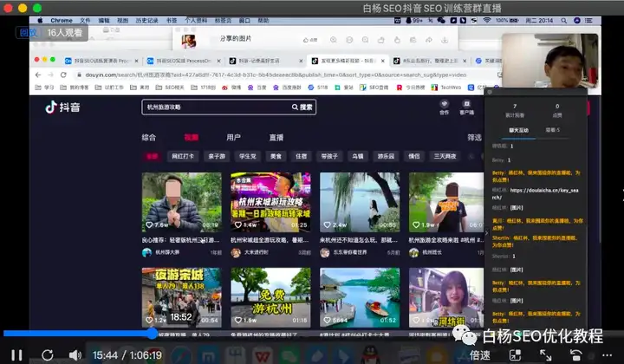The height and width of the screenshot is (364, 624).
Task: Click the Apple logo in menu bar
Action: tap(40, 20)
